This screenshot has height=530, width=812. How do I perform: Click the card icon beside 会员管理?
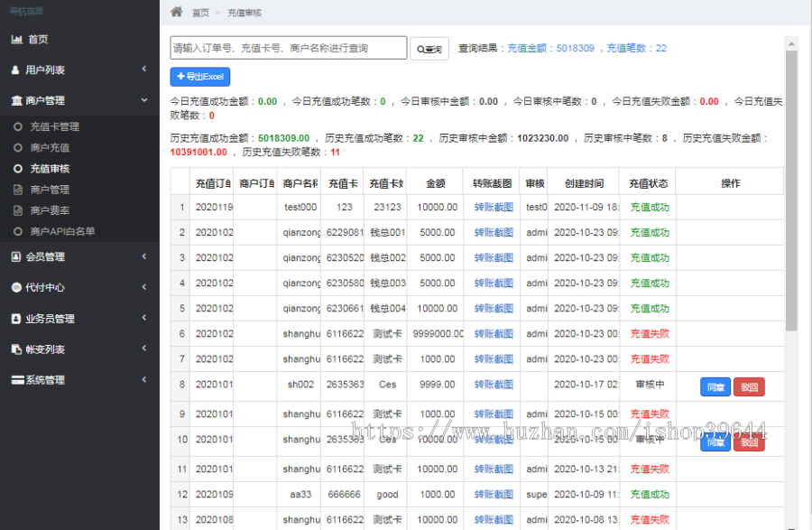[16, 256]
